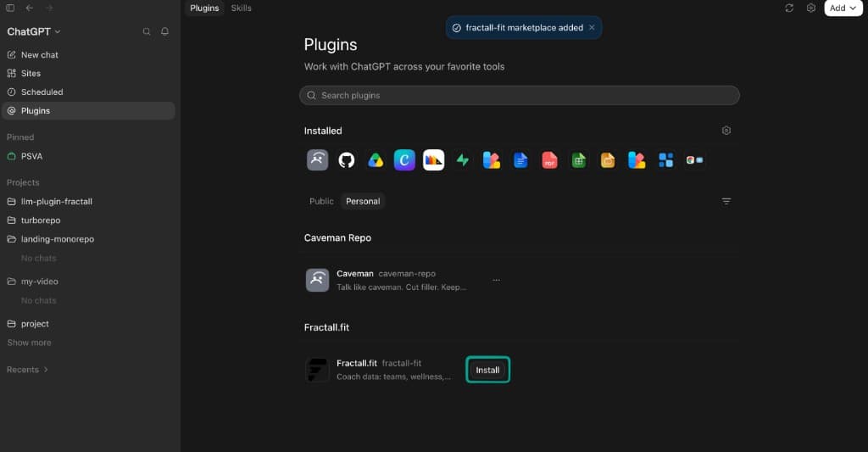Open search from the sidebar magnifier icon
Viewport: 868px width, 452px height.
coord(147,31)
